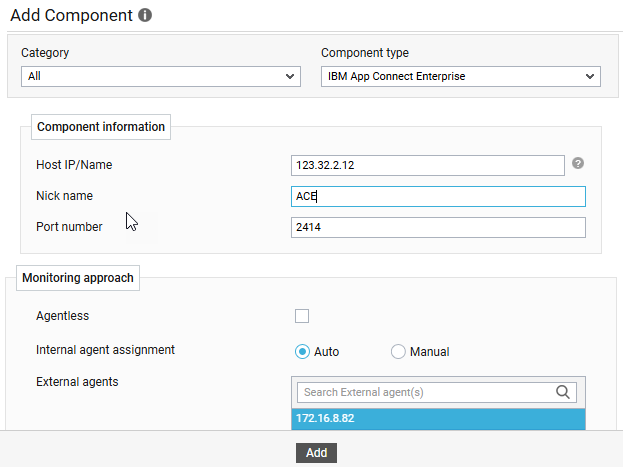
Task: Click the Component information section heading
Action: pos(100,127)
